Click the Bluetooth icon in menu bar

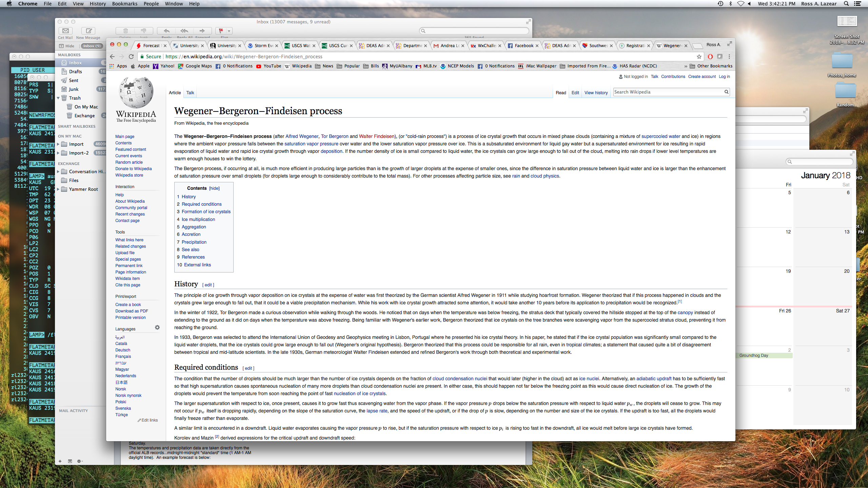point(731,4)
